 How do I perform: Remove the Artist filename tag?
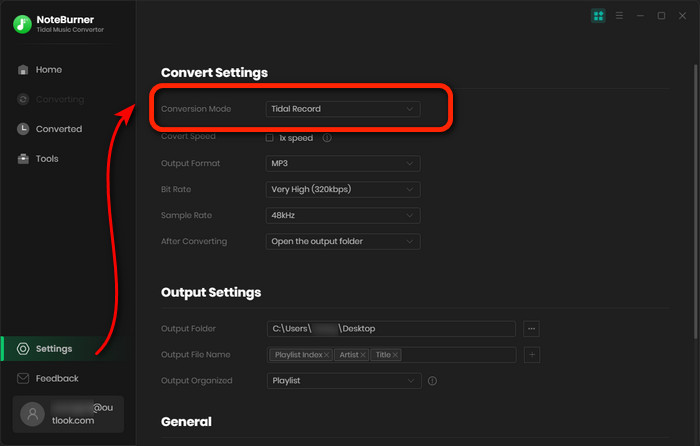click(363, 355)
